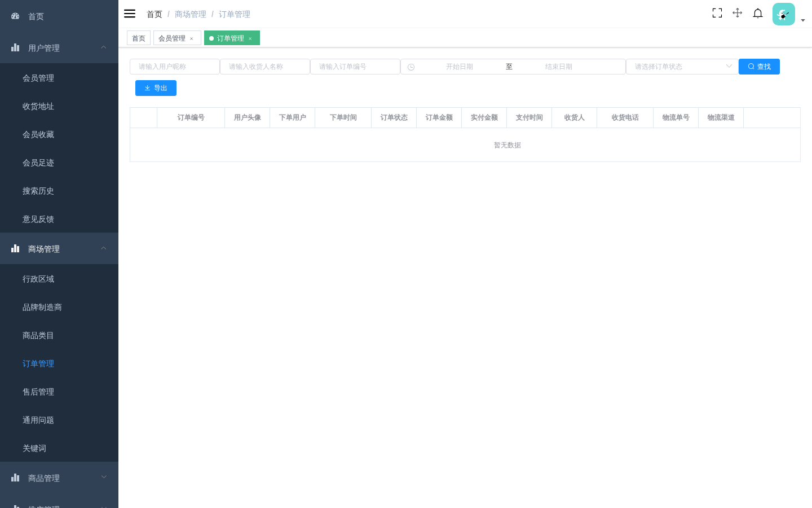This screenshot has width=812, height=508.
Task: Open notifications bell icon
Action: [x=758, y=13]
